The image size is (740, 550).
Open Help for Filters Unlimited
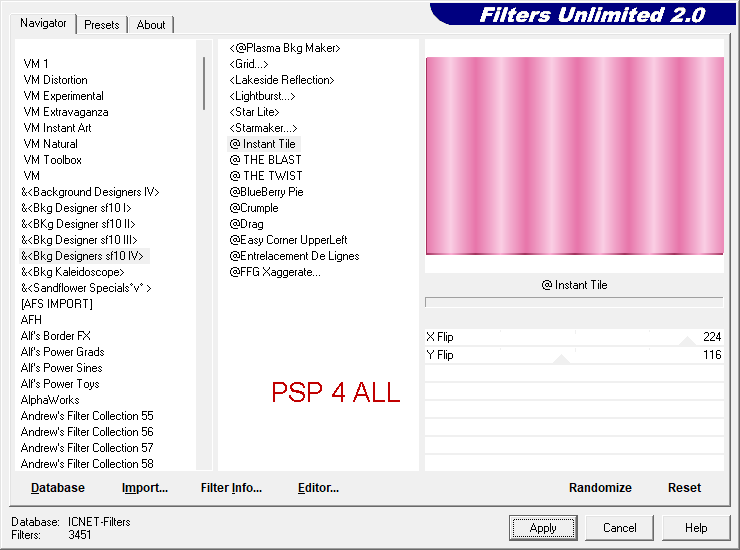(x=696, y=528)
